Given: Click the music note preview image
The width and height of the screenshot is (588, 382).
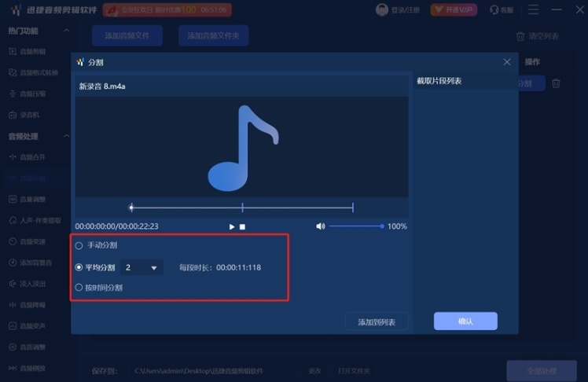Looking at the screenshot, I should (x=243, y=148).
